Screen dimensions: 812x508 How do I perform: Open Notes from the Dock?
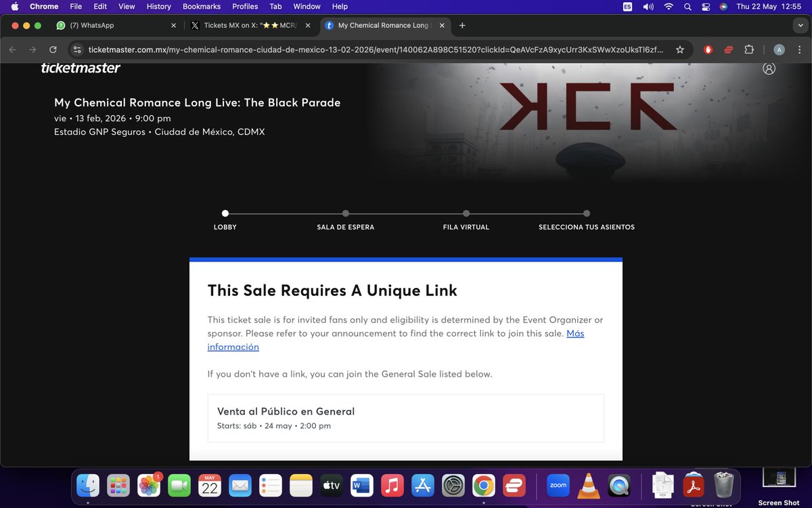pos(301,485)
